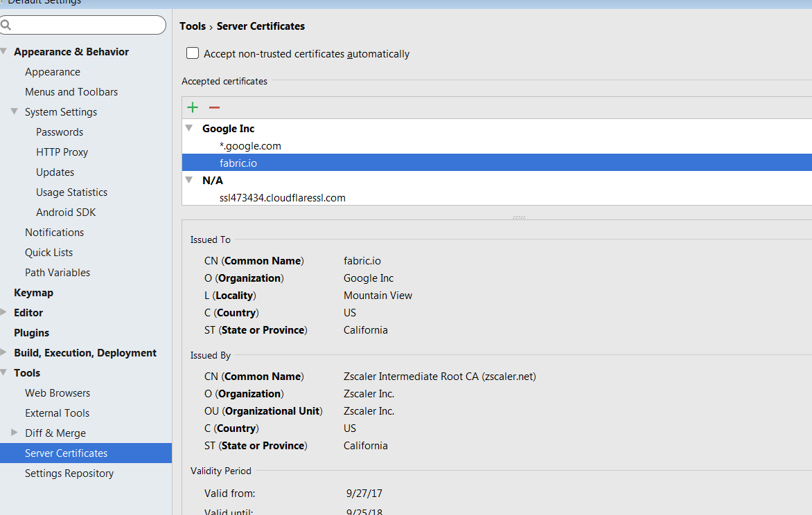The width and height of the screenshot is (812, 515).
Task: Collapse the Tools section
Action: [3, 372]
